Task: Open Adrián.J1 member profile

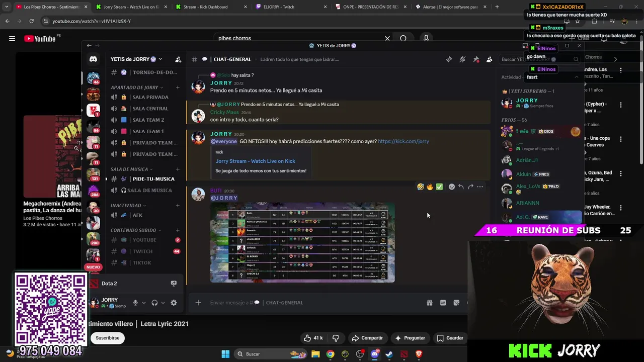Action: point(541,160)
